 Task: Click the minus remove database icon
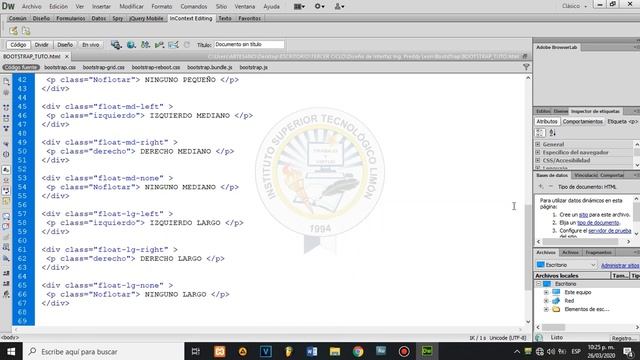(550, 187)
